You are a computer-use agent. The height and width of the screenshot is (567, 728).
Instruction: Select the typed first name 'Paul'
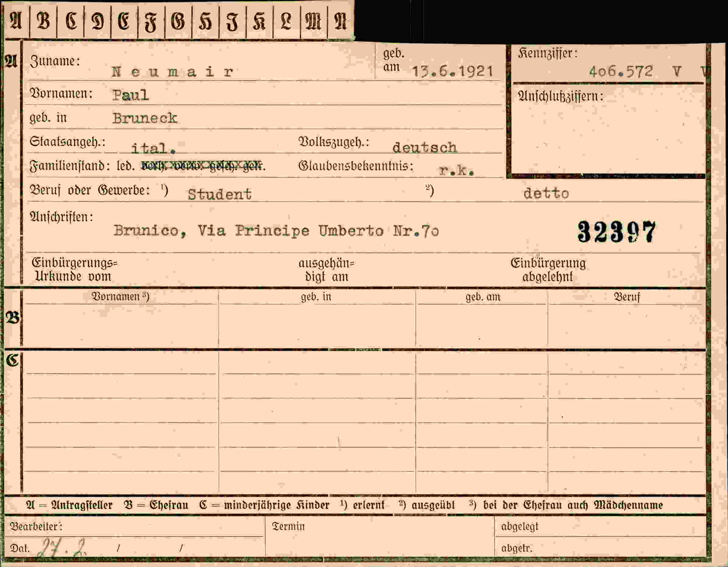[x=130, y=95]
